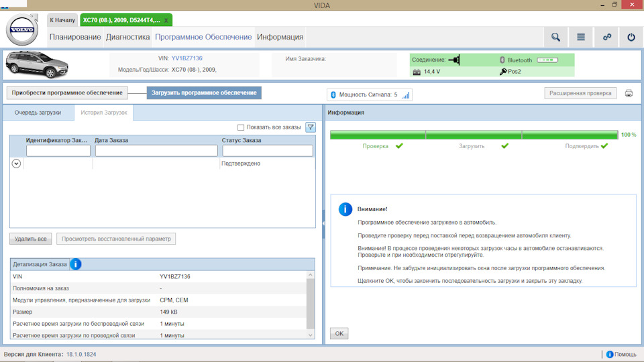Click the chain link icon
The width and height of the screenshot is (644, 362).
coord(606,37)
